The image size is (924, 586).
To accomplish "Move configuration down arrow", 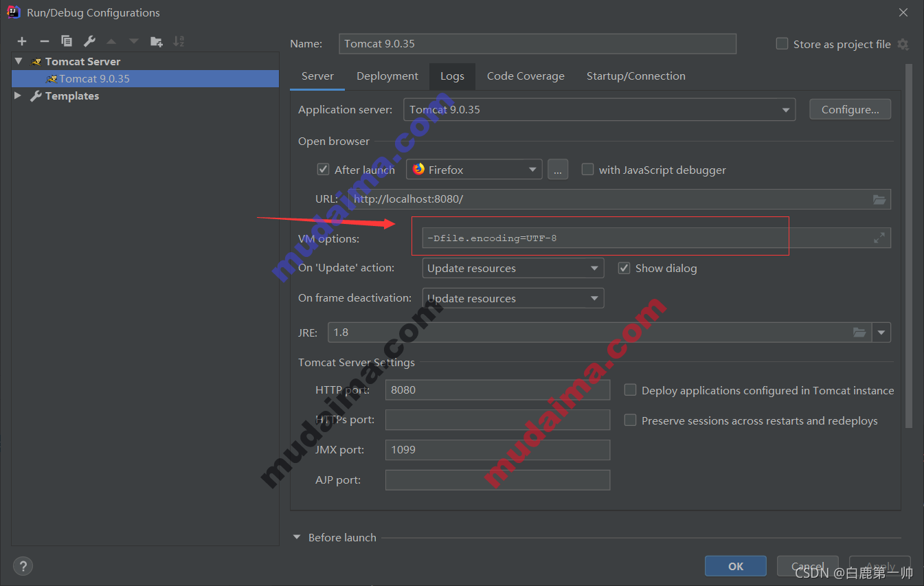I will (x=134, y=41).
